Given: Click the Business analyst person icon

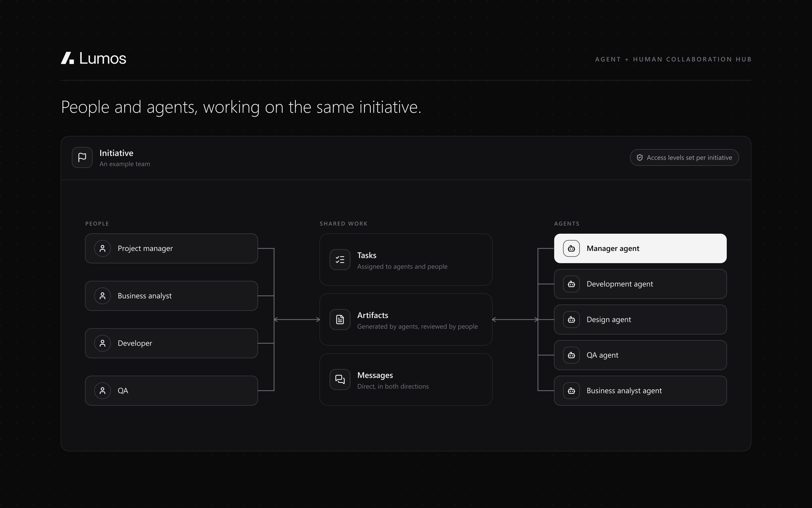Looking at the screenshot, I should 103,296.
